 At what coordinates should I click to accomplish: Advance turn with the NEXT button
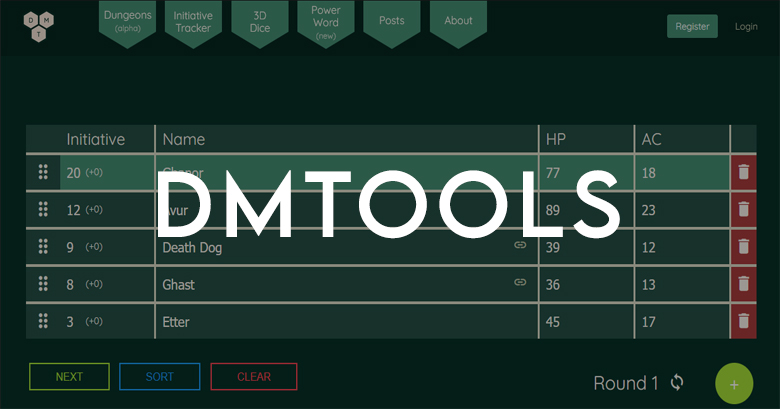(69, 377)
